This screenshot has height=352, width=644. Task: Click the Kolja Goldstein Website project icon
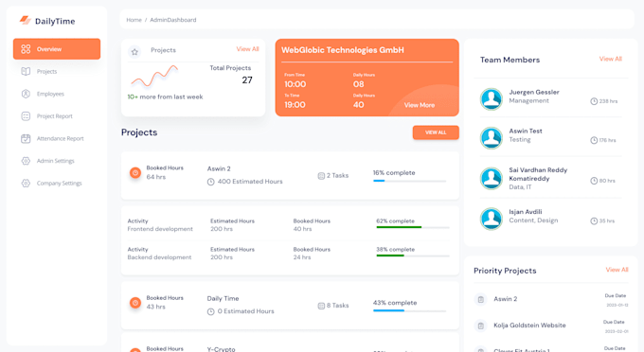[480, 326]
